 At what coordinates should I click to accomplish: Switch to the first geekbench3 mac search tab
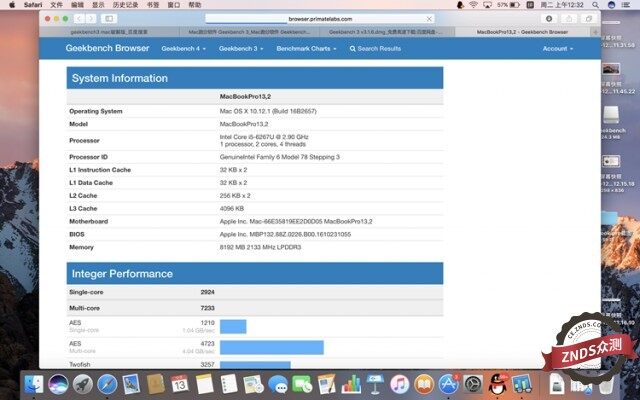pyautogui.click(x=109, y=32)
